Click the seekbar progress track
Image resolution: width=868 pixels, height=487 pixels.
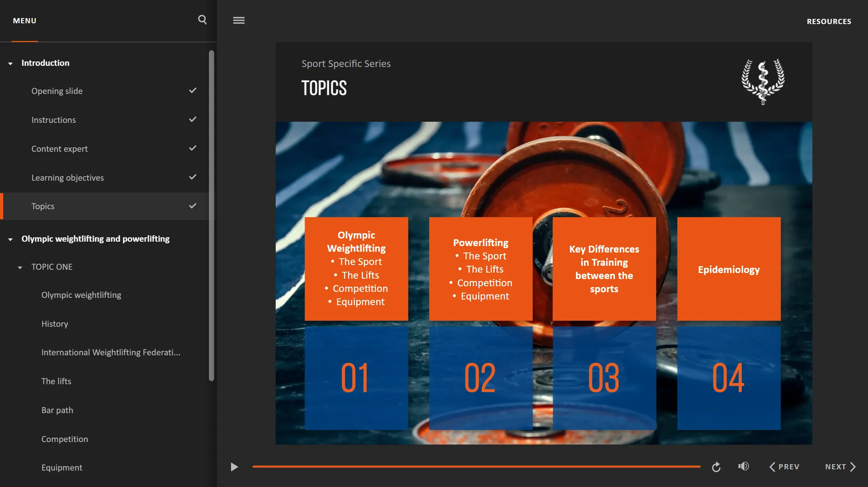[476, 467]
